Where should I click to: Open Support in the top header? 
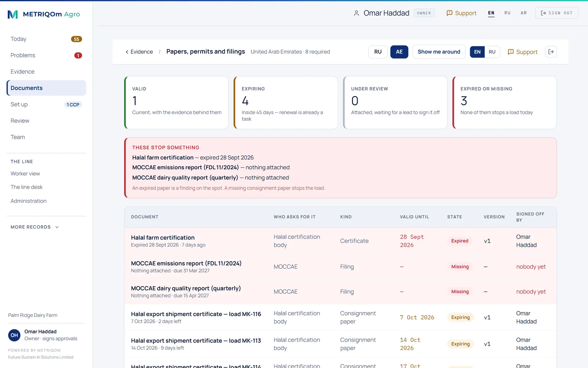[461, 13]
